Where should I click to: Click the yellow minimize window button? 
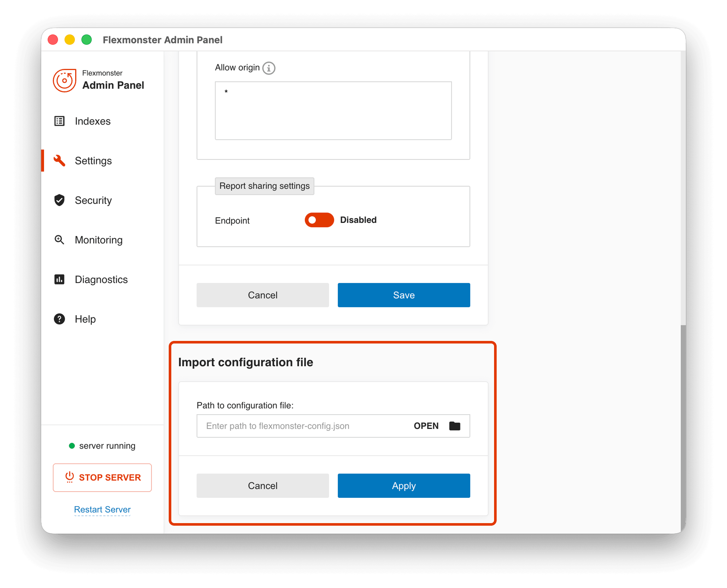tap(70, 40)
